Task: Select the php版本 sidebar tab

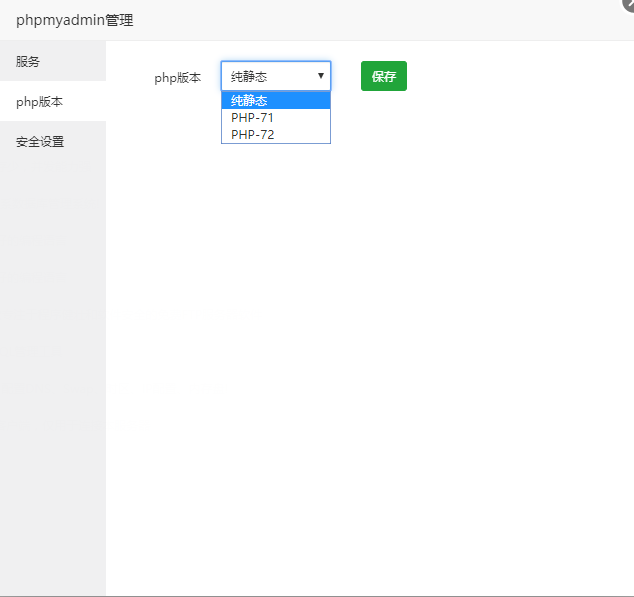Action: coord(53,102)
